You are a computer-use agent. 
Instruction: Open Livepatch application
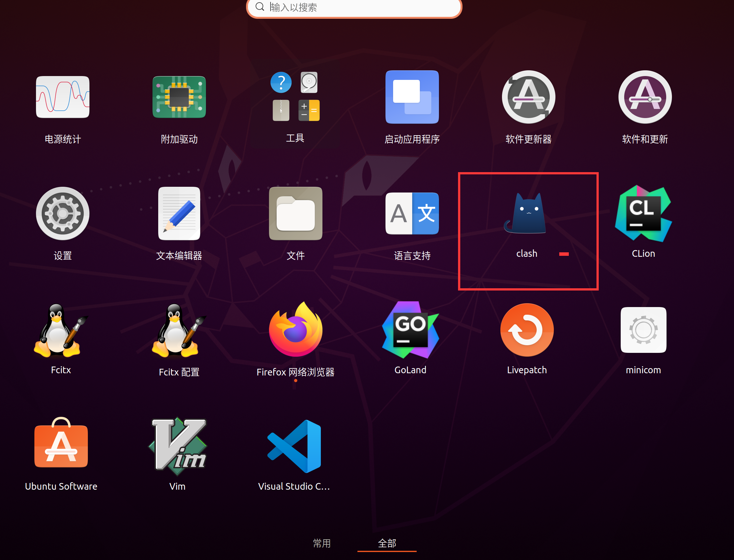pyautogui.click(x=527, y=330)
